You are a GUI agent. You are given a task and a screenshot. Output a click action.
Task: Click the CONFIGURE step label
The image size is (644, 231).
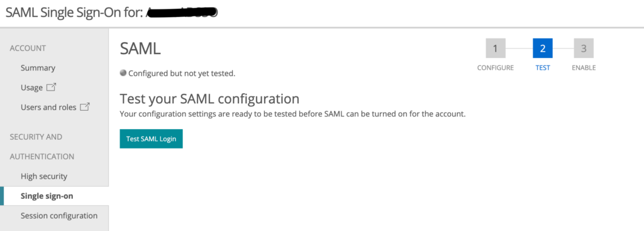(x=496, y=68)
